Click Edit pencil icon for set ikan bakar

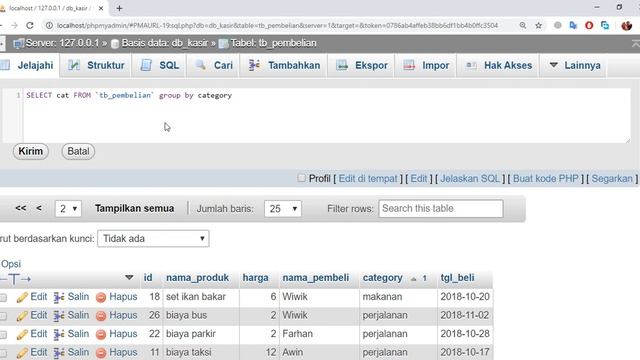(x=22, y=298)
